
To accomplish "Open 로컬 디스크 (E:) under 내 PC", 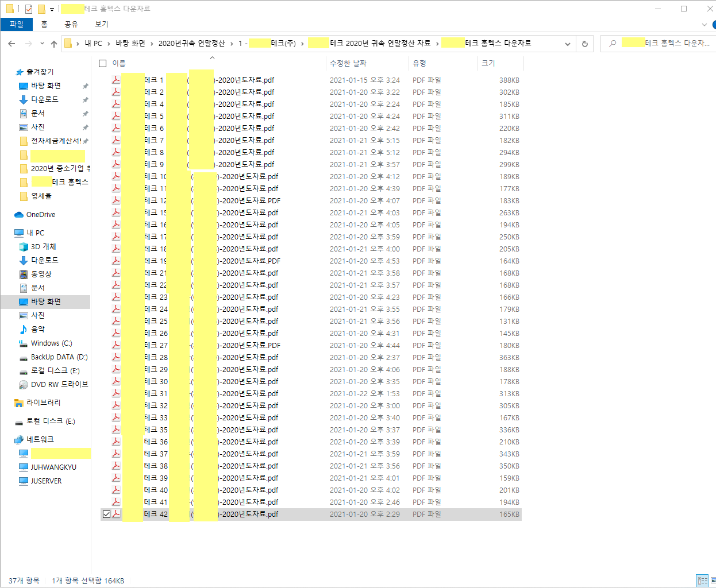I will (55, 371).
